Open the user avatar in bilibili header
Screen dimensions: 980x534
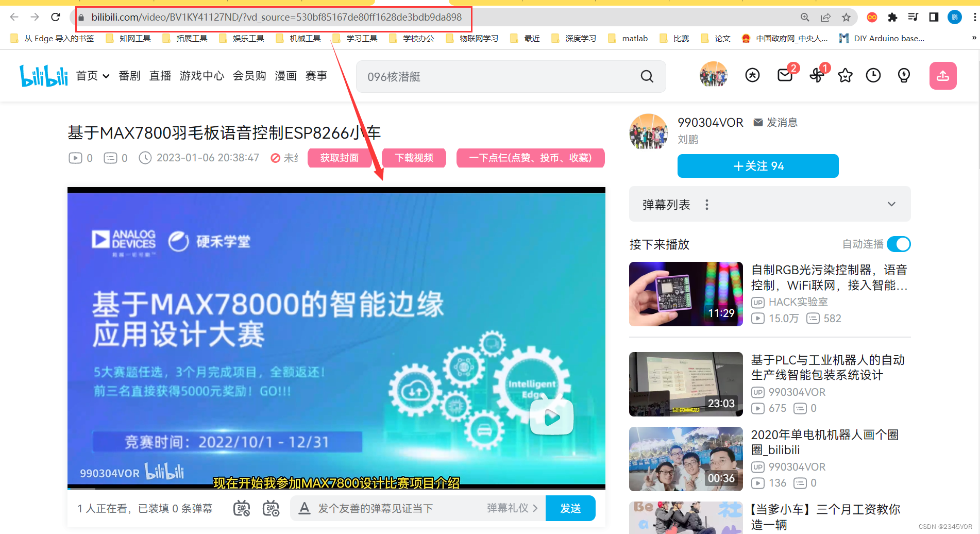(713, 75)
